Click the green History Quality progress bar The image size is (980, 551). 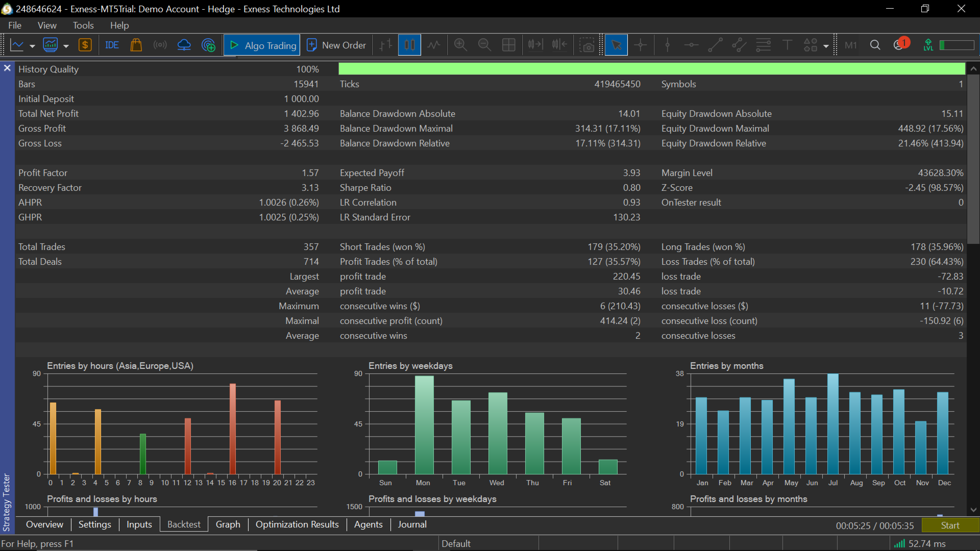pyautogui.click(x=651, y=69)
